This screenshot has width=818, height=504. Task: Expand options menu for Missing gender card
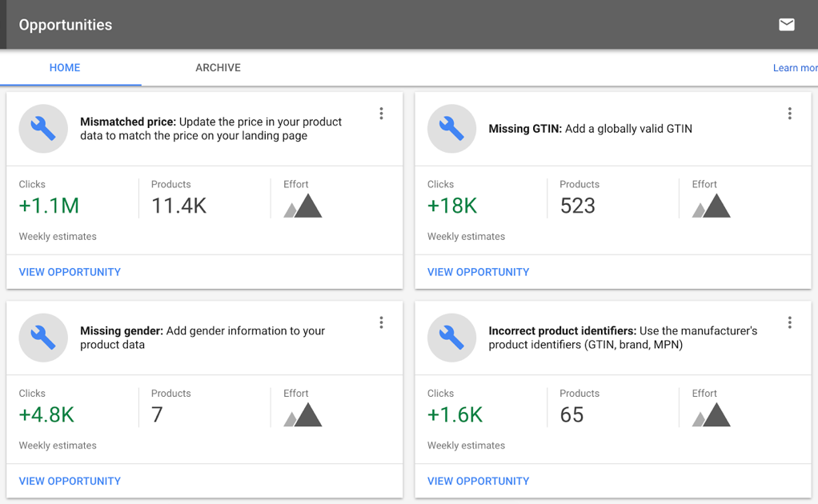[381, 322]
